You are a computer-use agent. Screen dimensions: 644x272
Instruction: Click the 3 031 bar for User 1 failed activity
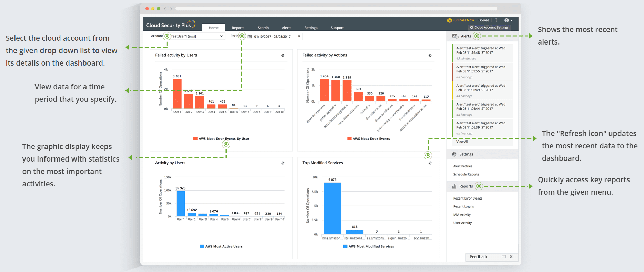[177, 94]
